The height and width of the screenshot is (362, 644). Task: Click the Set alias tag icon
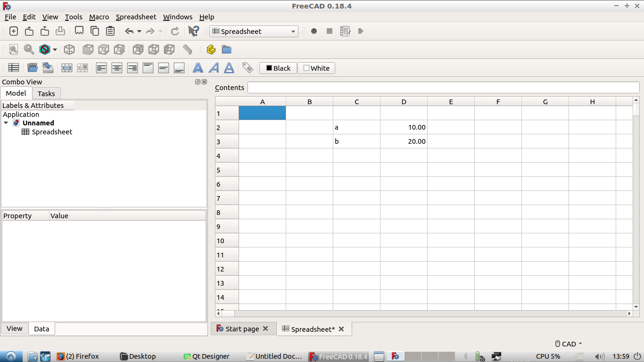pyautogui.click(x=248, y=68)
